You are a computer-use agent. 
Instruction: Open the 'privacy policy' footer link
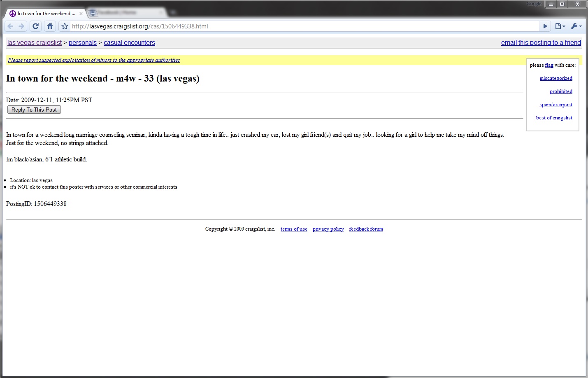click(x=328, y=229)
